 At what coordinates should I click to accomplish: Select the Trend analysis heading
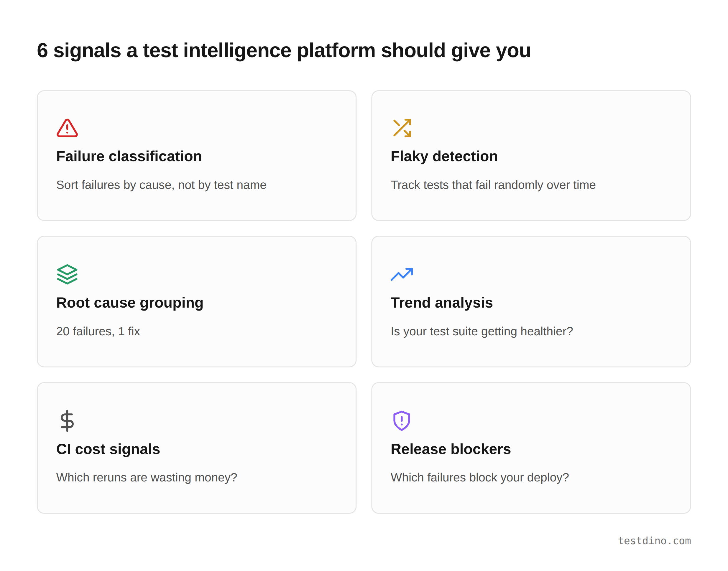pyautogui.click(x=441, y=303)
